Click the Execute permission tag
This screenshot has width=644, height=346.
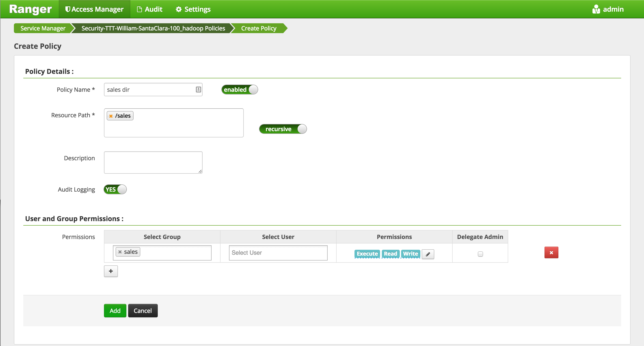(367, 254)
